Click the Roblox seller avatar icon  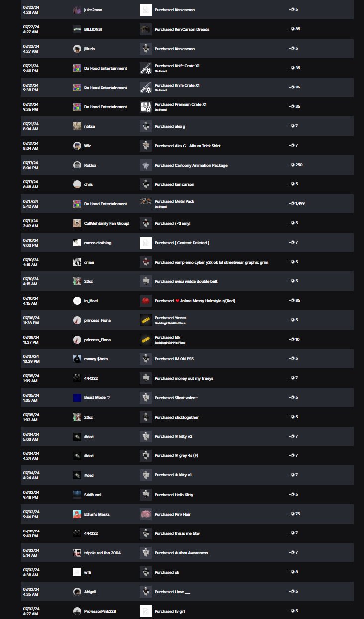77,165
